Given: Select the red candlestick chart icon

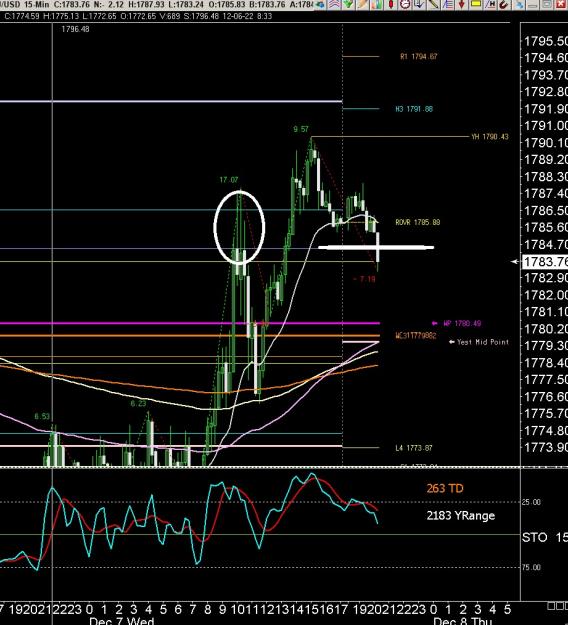Looking at the screenshot, I should click(391, 4).
